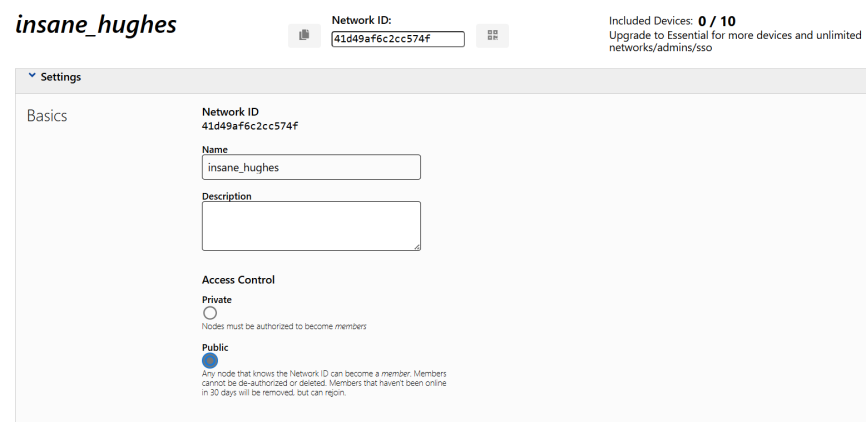
Task: Click the Access Control heading
Action: click(238, 280)
